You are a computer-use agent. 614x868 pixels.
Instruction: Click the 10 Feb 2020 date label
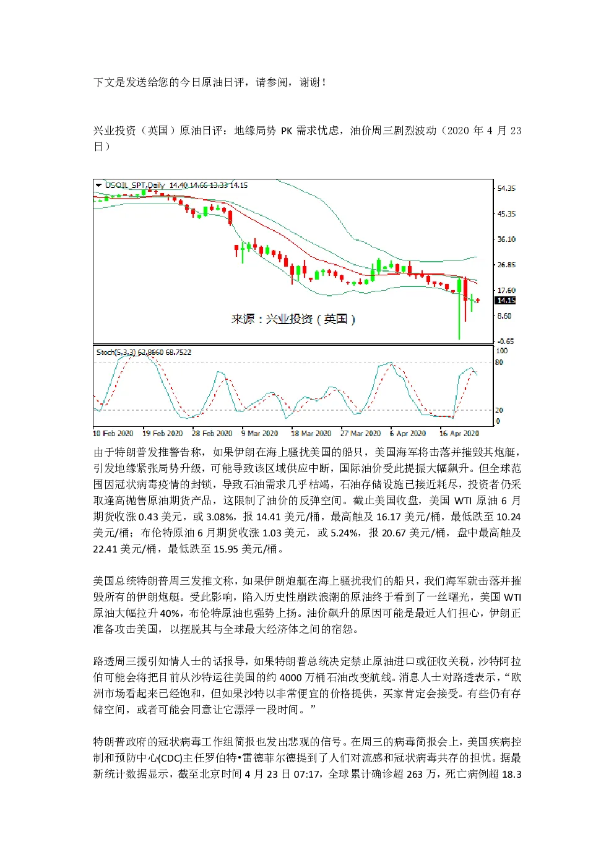coord(113,434)
